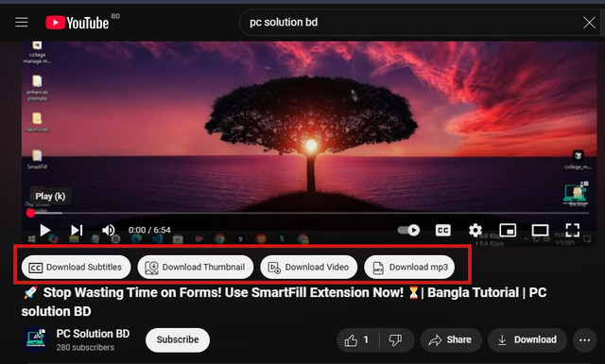Clear the search box with the X
The image size is (605, 364).
pyautogui.click(x=589, y=23)
